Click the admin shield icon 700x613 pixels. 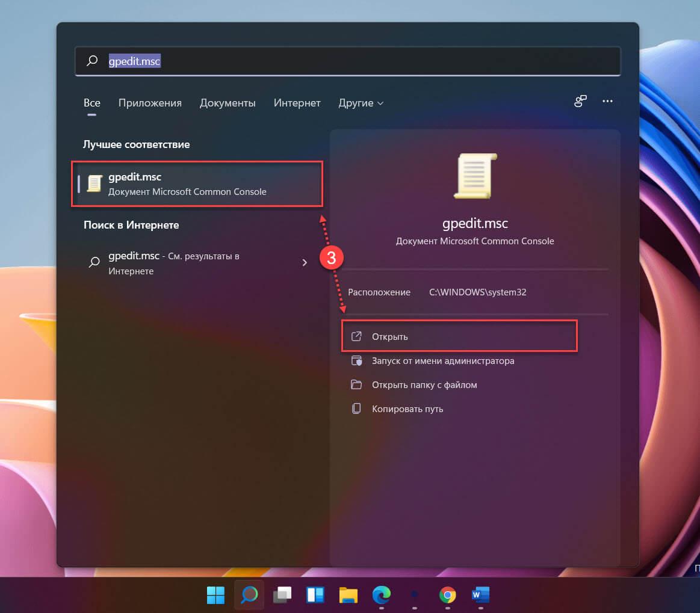coord(356,360)
